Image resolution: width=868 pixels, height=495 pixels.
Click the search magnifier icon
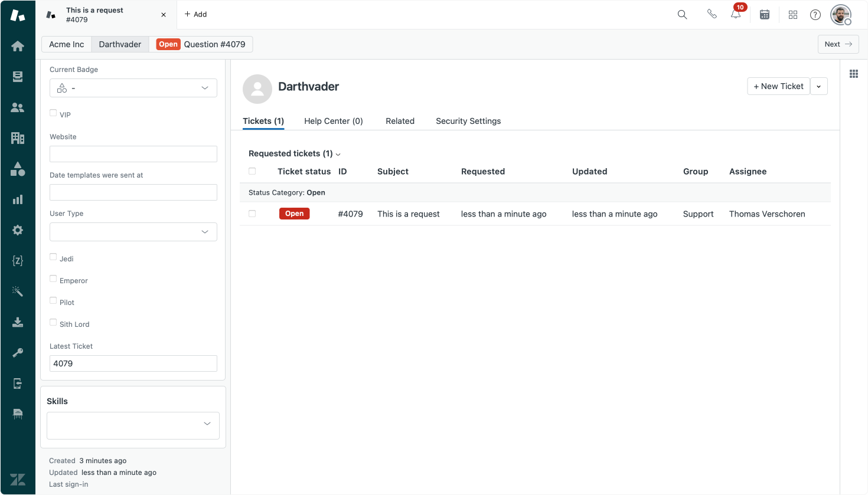(682, 15)
